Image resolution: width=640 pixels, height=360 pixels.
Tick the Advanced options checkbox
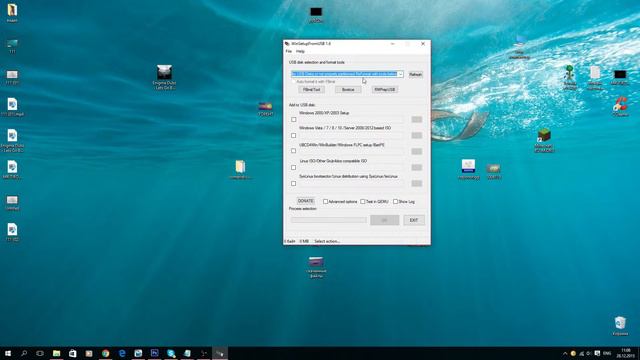(x=325, y=202)
